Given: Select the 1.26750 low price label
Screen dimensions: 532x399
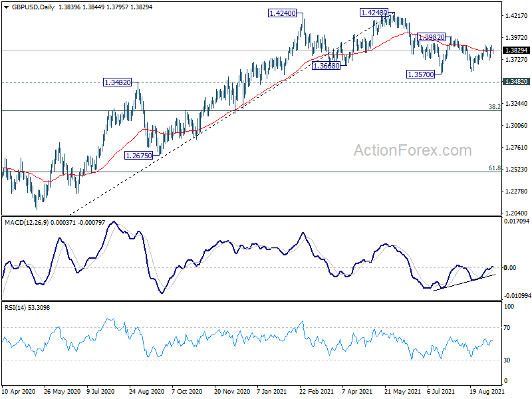Looking at the screenshot, I should (139, 156).
